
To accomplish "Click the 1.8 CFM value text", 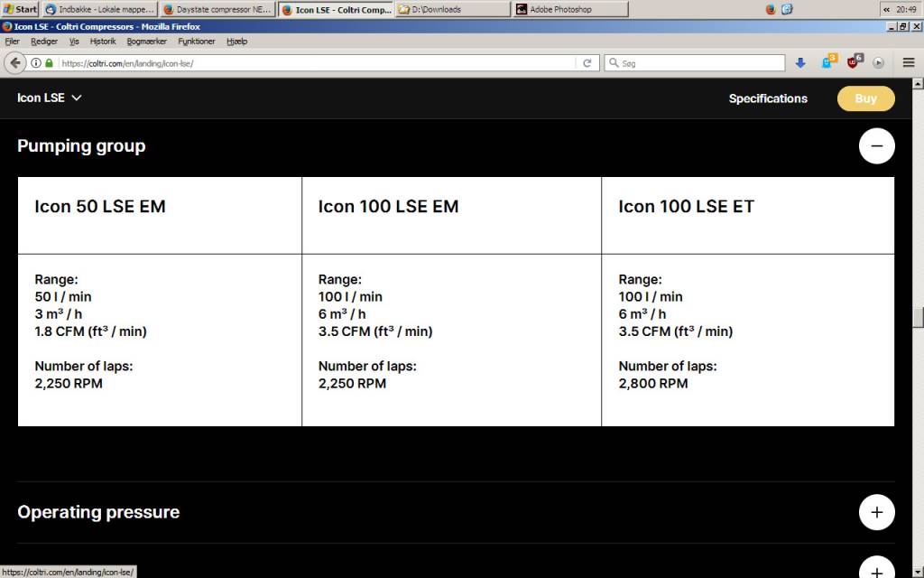I will [x=91, y=331].
